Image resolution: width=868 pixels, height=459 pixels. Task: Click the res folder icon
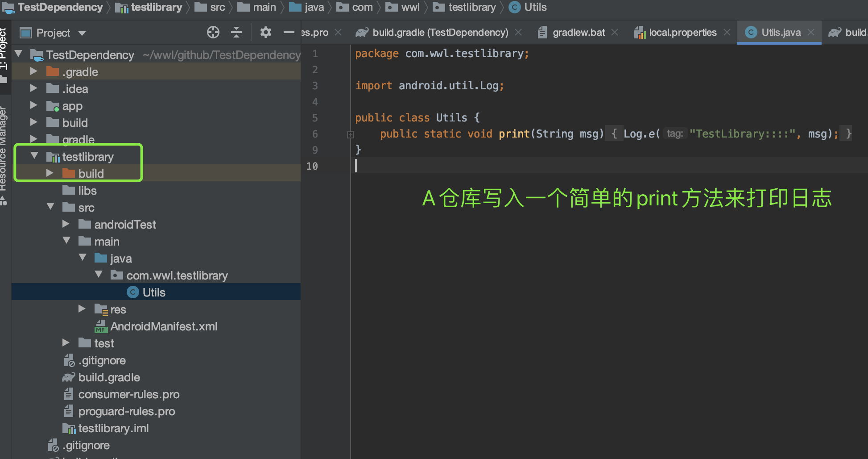coord(101,309)
